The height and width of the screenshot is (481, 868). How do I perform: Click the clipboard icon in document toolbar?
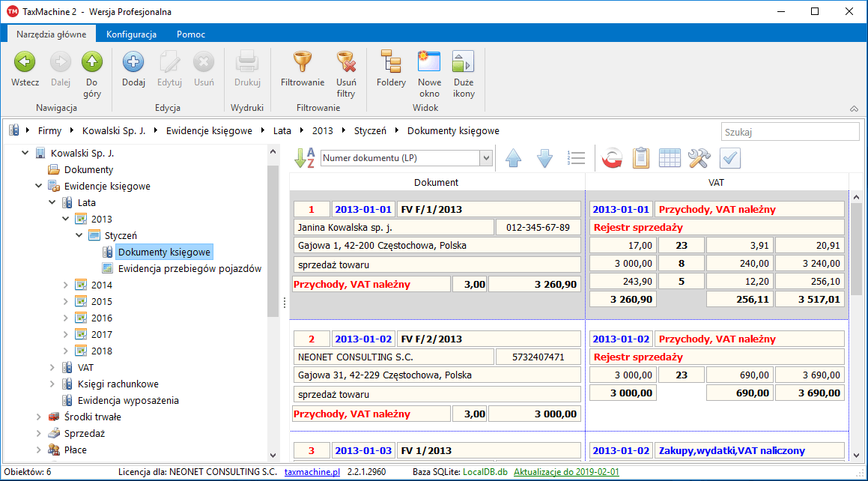pos(640,158)
